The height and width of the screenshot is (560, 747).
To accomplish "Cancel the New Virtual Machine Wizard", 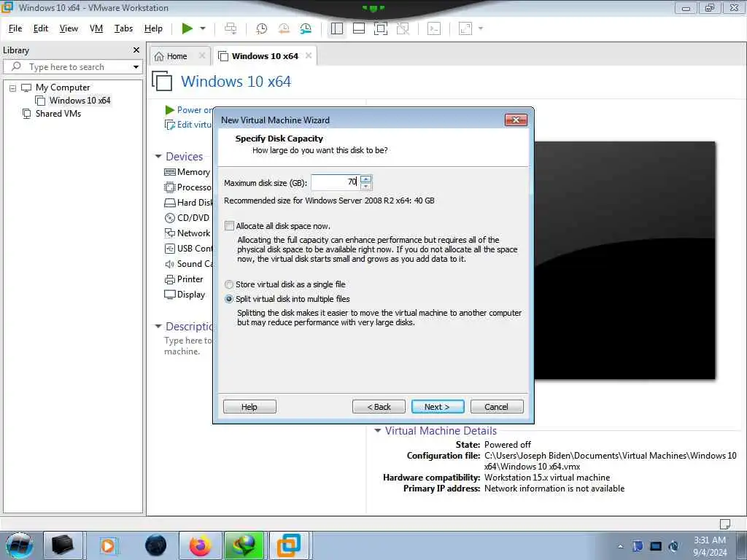I will [x=497, y=407].
